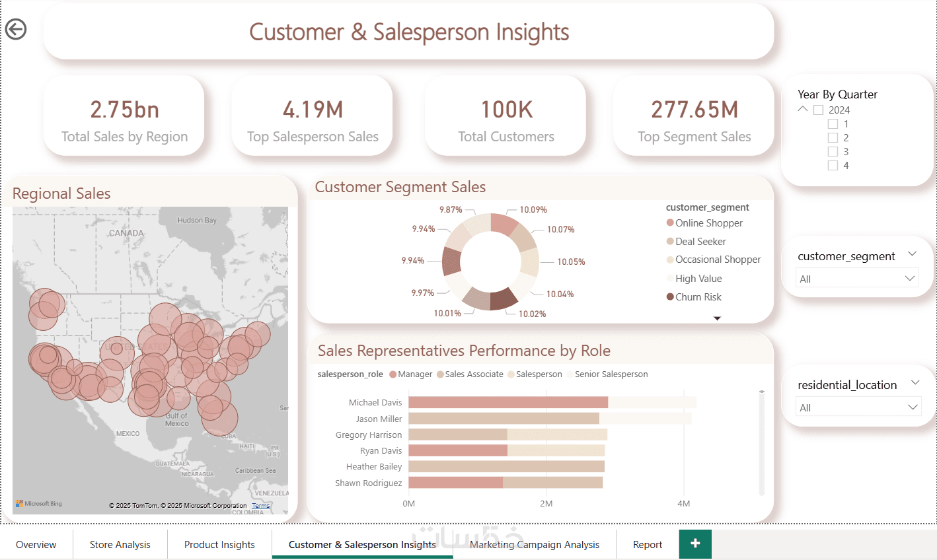Image resolution: width=937 pixels, height=560 pixels.
Task: Click the Churn Risk legend marker
Action: pyautogui.click(x=670, y=297)
